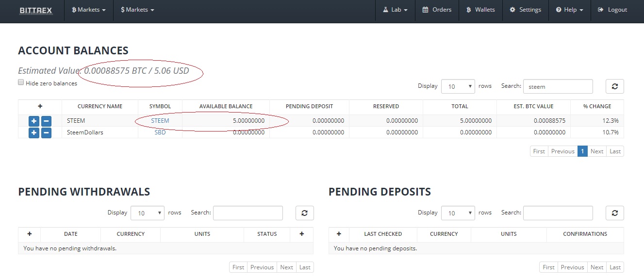The width and height of the screenshot is (644, 279).
Task: Toggle Hide zero balances checkbox
Action: 21,82
